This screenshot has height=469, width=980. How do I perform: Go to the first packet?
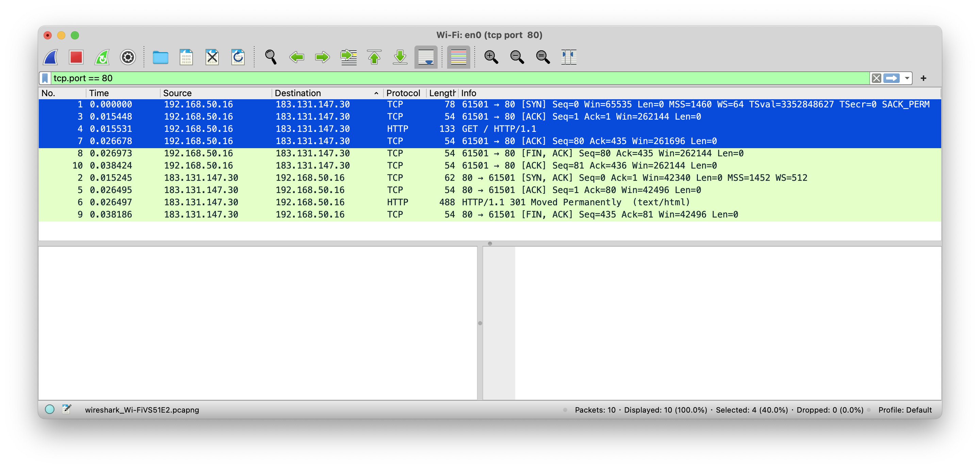tap(374, 57)
